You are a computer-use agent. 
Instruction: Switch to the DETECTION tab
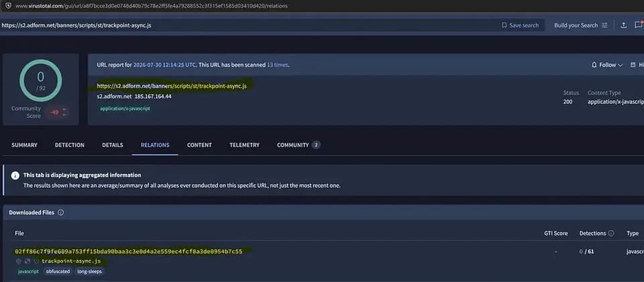tap(70, 145)
